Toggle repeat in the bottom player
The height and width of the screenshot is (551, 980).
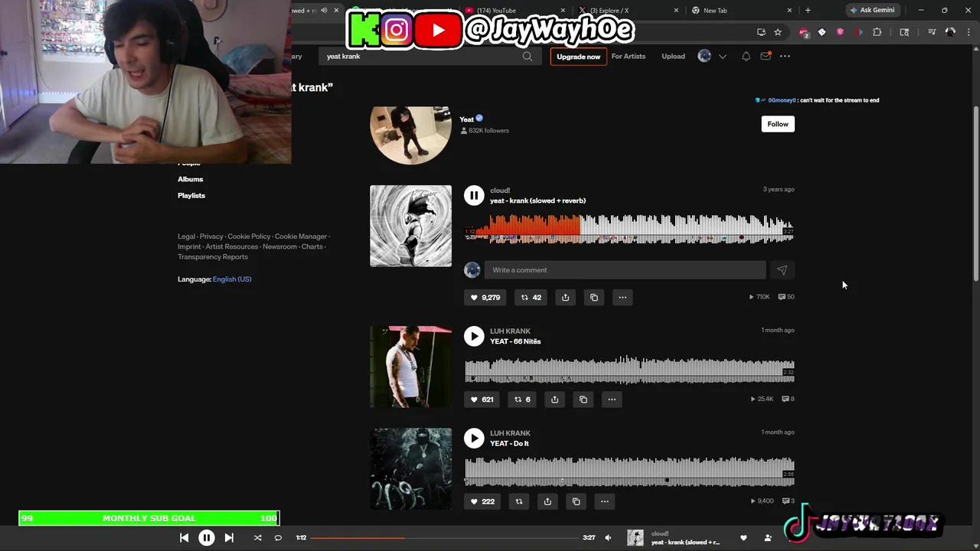click(x=278, y=538)
